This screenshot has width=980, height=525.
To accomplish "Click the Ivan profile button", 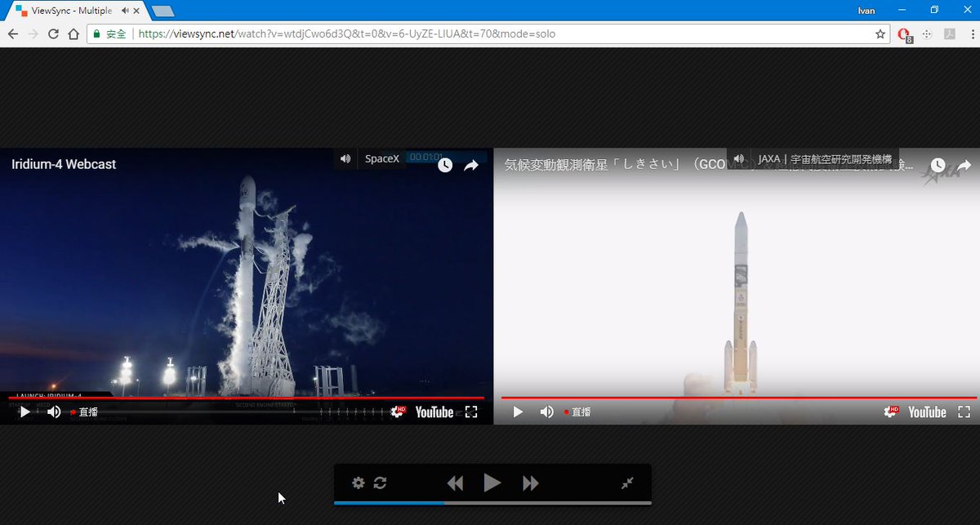I will click(868, 10).
